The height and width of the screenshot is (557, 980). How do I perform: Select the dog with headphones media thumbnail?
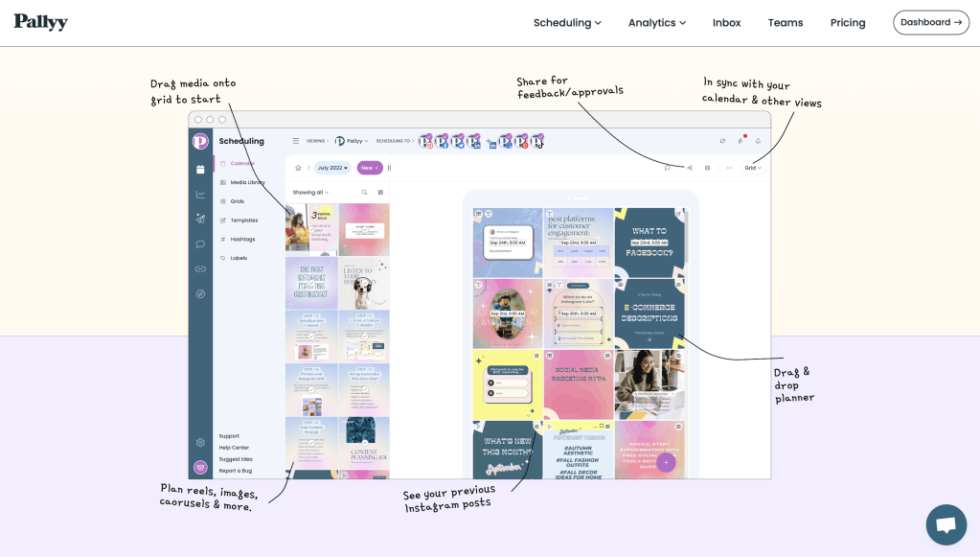point(363,284)
